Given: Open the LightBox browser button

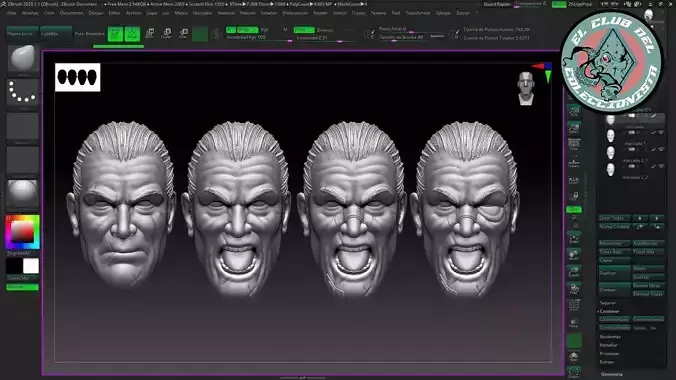Looking at the screenshot, I should [x=56, y=34].
